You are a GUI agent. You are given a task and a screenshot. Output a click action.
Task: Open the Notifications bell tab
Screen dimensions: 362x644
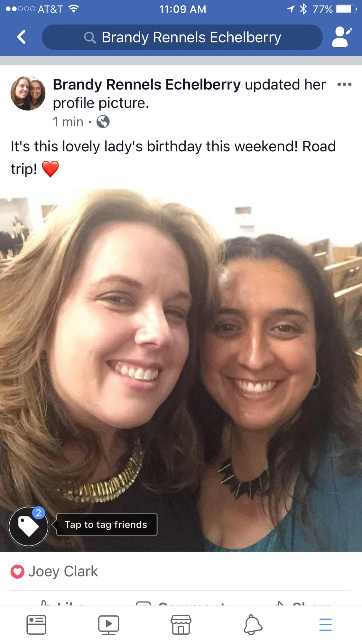(x=253, y=625)
